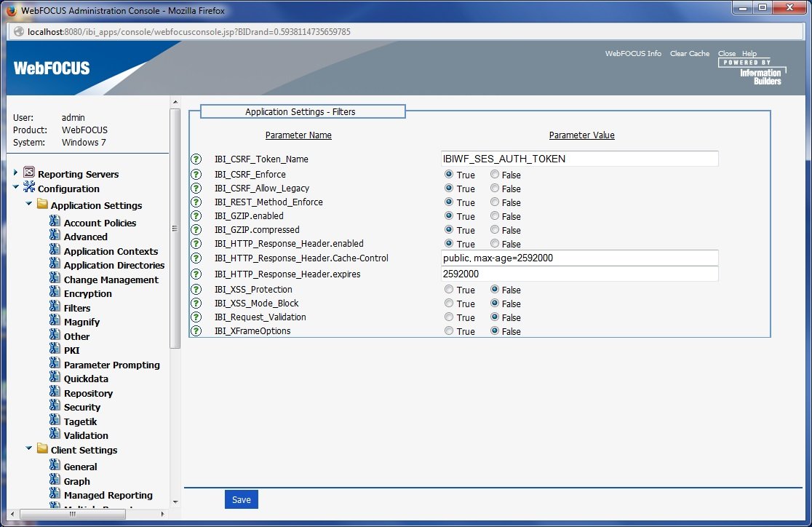The height and width of the screenshot is (527, 812).
Task: Click the Advanced page icon
Action: (55, 235)
